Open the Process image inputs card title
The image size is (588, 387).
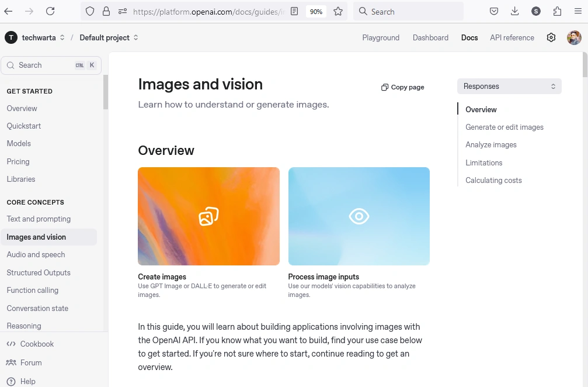click(x=323, y=277)
